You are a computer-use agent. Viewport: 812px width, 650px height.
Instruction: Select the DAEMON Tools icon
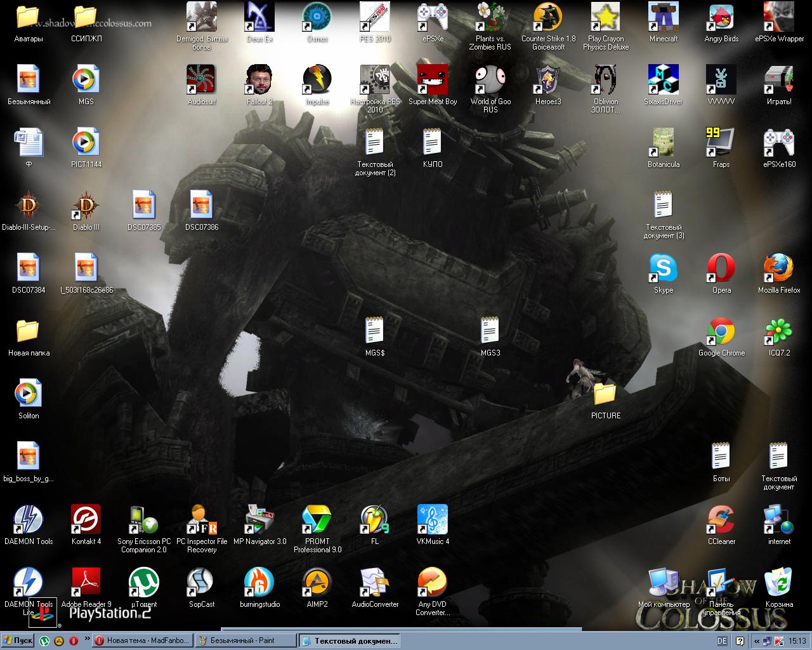click(x=29, y=521)
